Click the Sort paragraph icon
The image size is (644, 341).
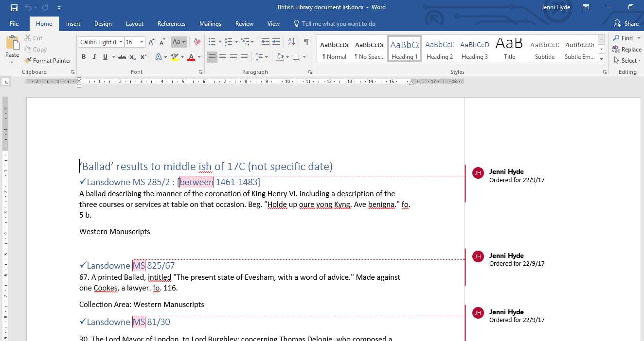tap(291, 42)
